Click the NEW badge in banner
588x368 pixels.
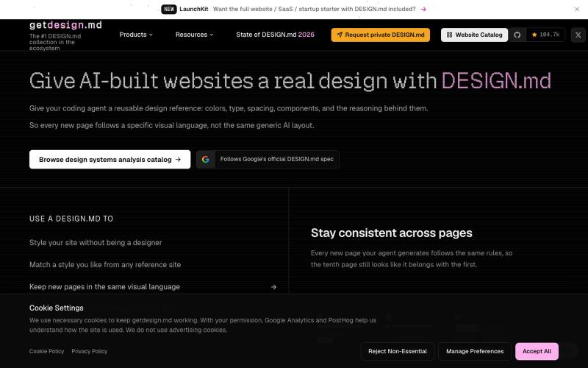169,9
